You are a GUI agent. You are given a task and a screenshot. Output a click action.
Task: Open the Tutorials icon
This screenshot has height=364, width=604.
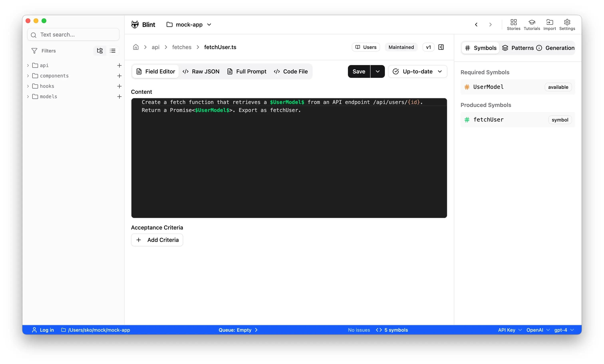[531, 25]
